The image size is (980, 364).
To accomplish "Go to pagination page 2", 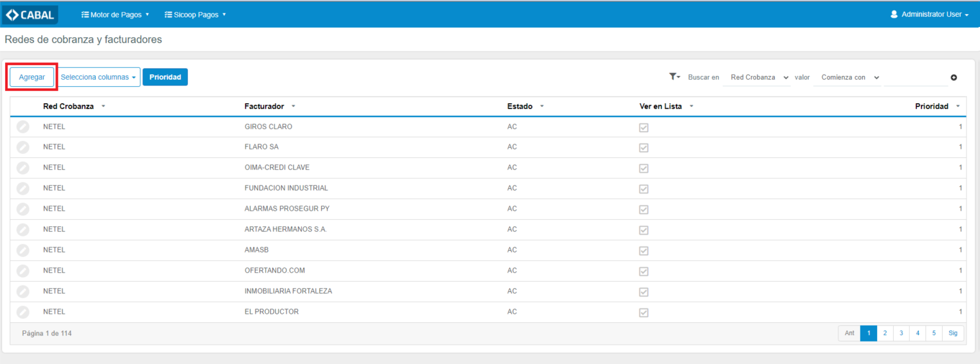I will coord(885,333).
